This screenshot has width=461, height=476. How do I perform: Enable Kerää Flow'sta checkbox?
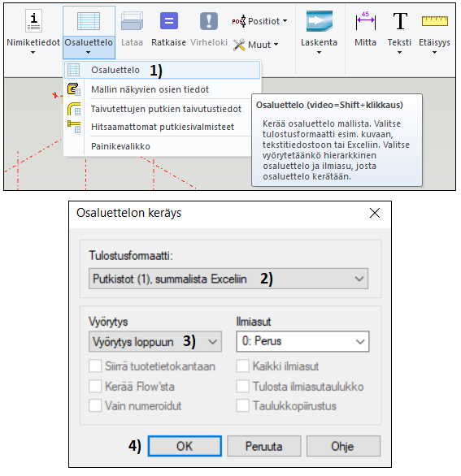(x=95, y=387)
